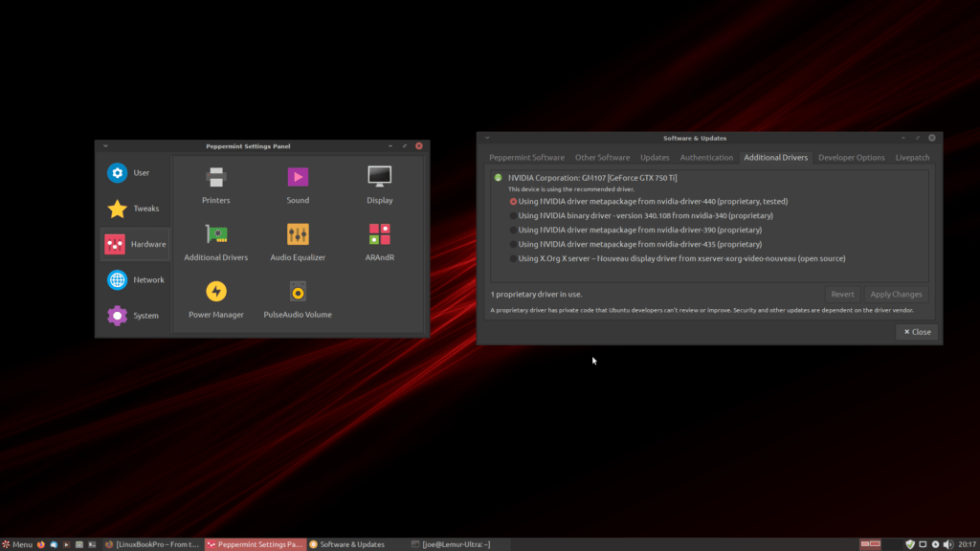980x551 pixels.
Task: Switch to the Updates tab
Action: (x=655, y=158)
